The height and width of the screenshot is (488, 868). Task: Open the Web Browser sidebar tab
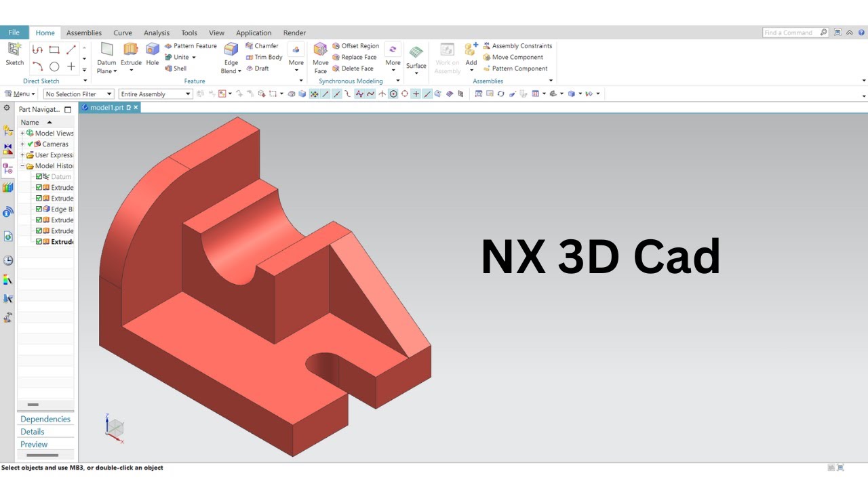pos(7,236)
